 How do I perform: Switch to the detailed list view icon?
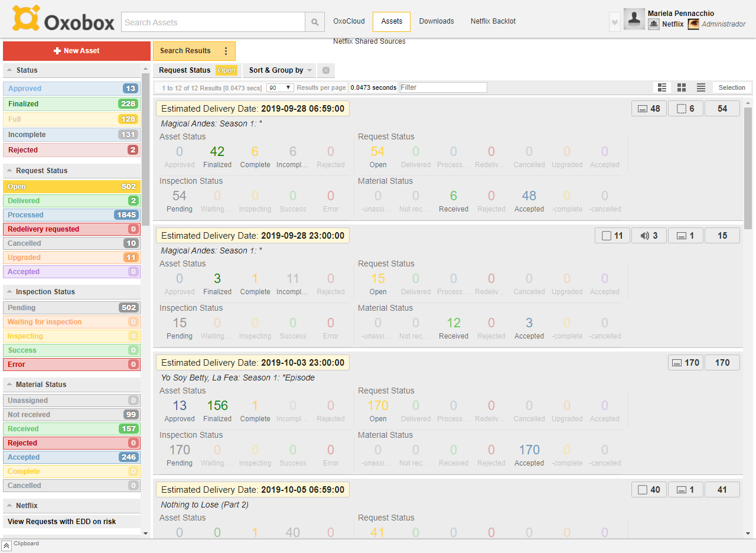662,87
